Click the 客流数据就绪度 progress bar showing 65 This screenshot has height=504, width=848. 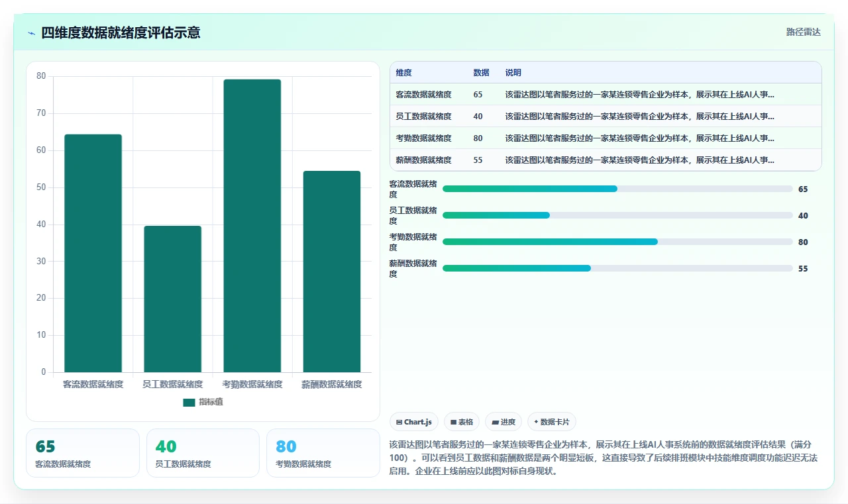[x=617, y=189]
